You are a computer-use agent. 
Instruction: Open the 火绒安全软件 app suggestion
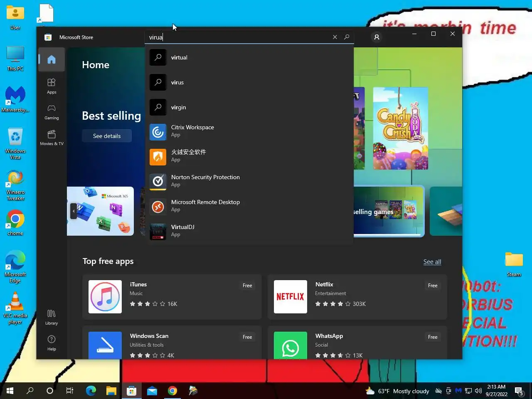pyautogui.click(x=249, y=157)
